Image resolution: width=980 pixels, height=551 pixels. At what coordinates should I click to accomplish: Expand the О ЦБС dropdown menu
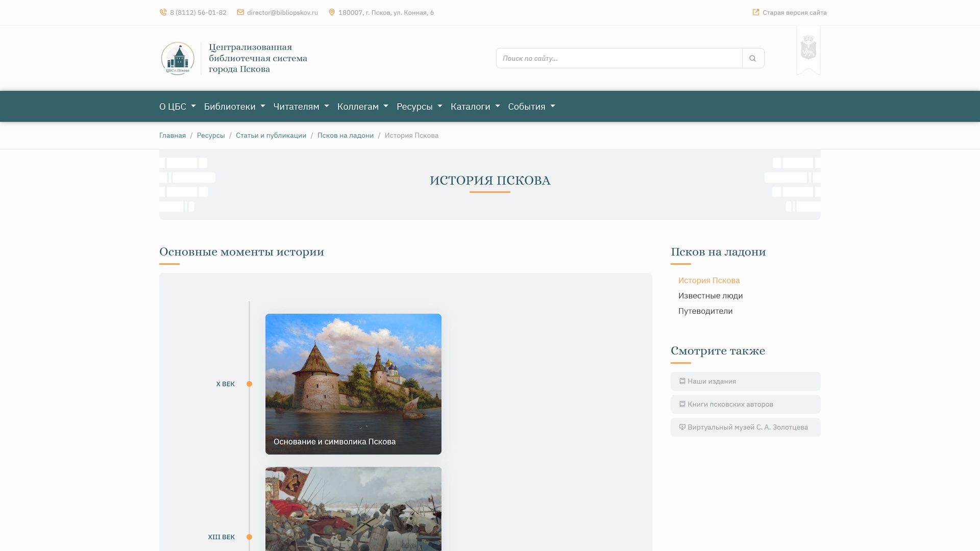point(178,107)
